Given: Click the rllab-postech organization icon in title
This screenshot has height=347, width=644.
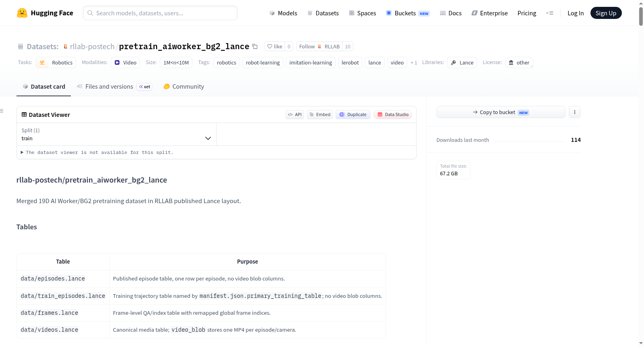Looking at the screenshot, I should (x=66, y=46).
